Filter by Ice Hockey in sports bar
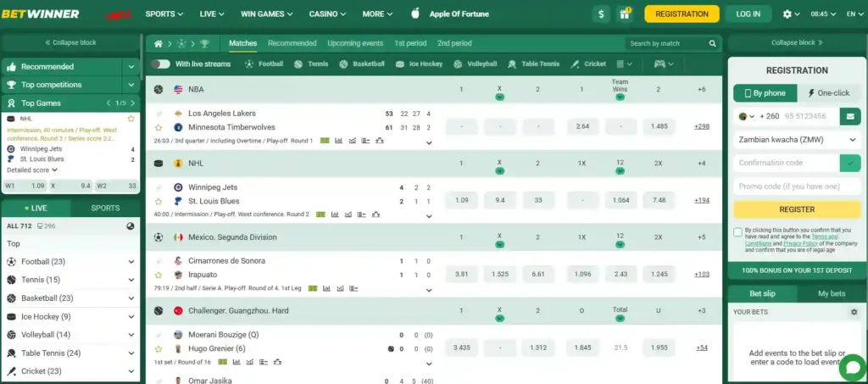The image size is (868, 384). coord(419,64)
